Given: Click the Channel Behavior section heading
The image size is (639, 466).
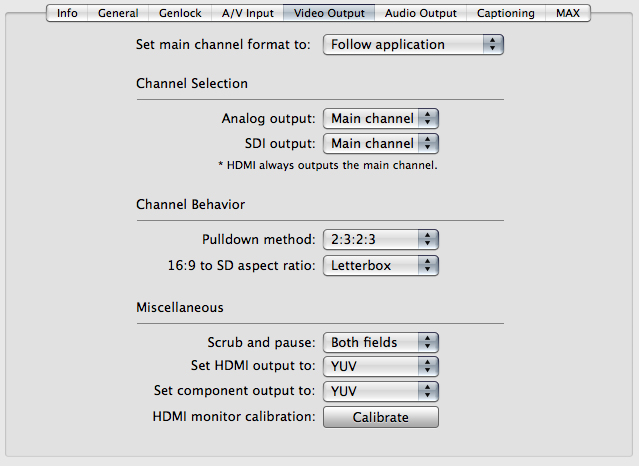Looking at the screenshot, I should pyautogui.click(x=190, y=205).
